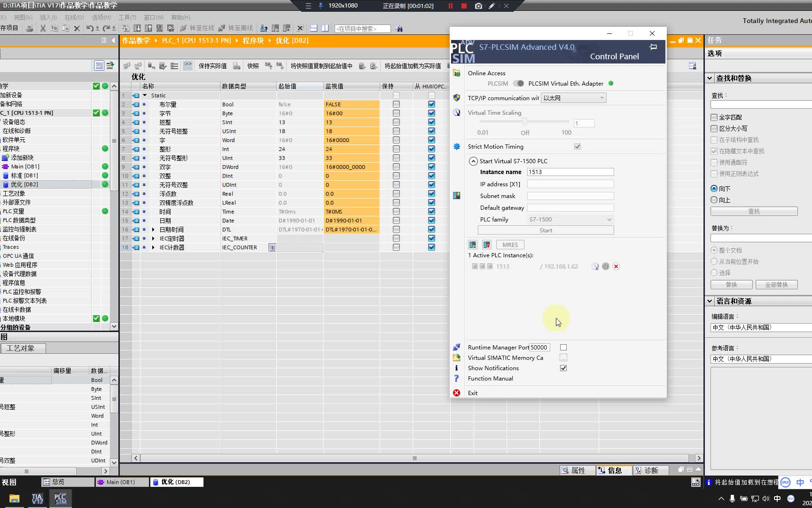The image size is (812, 508).
Task: Click the red remove instance icon
Action: (x=616, y=266)
